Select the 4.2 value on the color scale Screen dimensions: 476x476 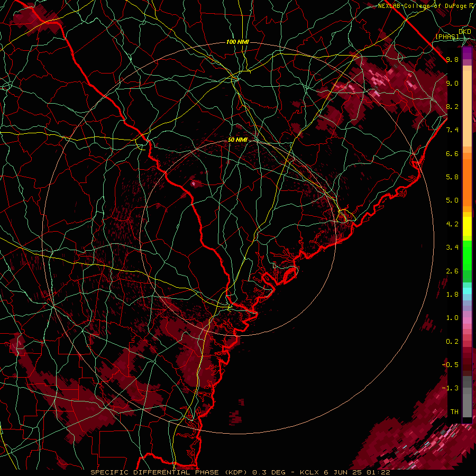452,224
